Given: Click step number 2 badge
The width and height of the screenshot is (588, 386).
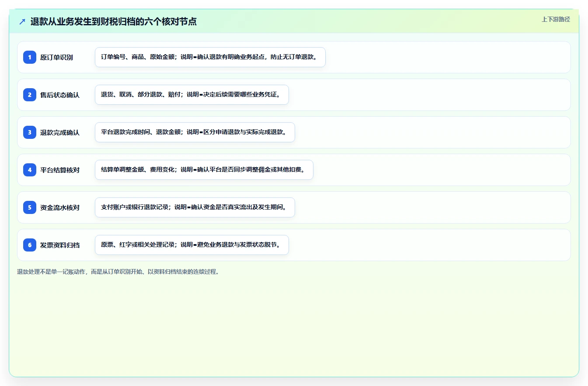Looking at the screenshot, I should coord(30,95).
